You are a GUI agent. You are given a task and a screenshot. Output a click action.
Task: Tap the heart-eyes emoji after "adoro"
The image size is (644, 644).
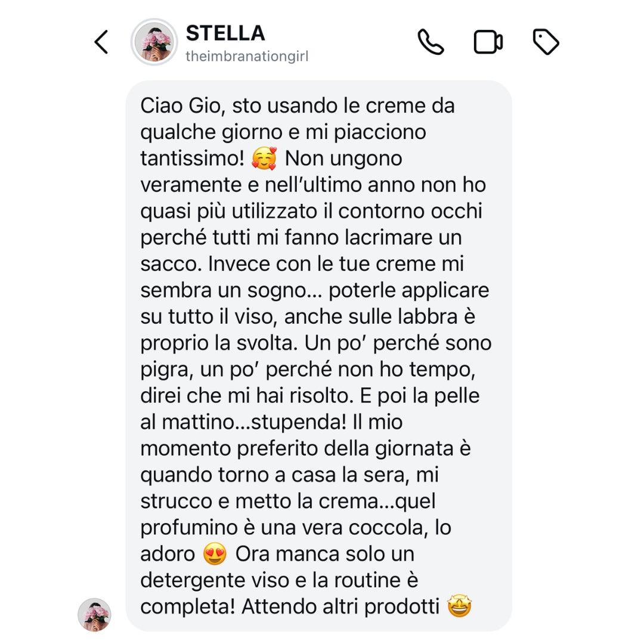click(x=215, y=554)
